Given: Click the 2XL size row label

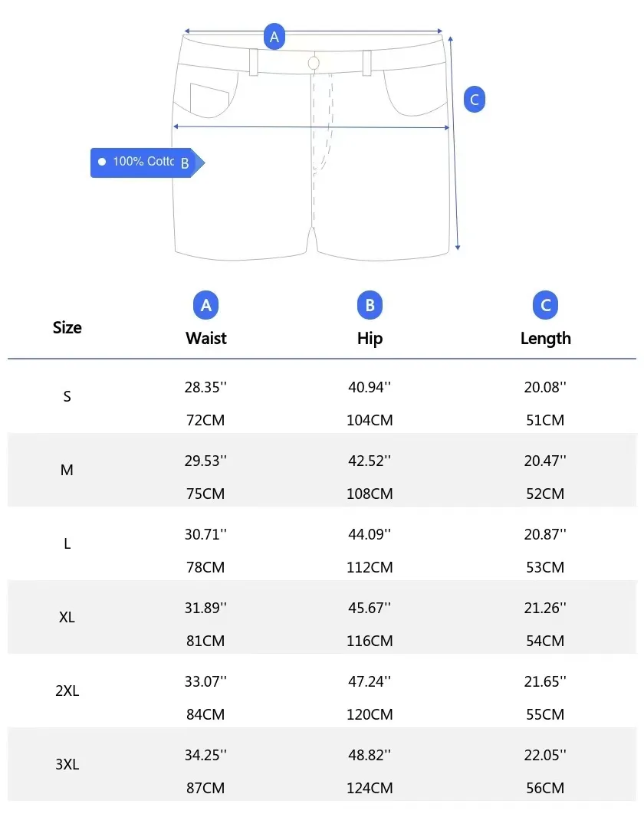Looking at the screenshot, I should pos(67,691).
